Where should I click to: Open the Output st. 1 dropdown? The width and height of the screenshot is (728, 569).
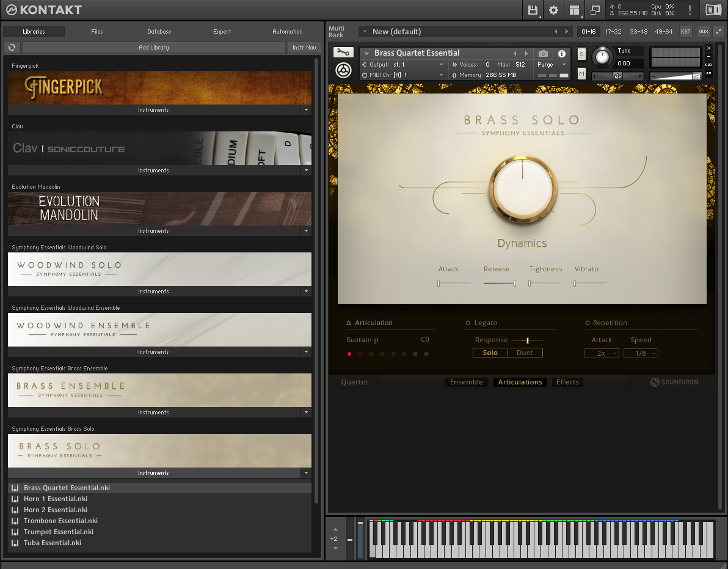pyautogui.click(x=404, y=65)
